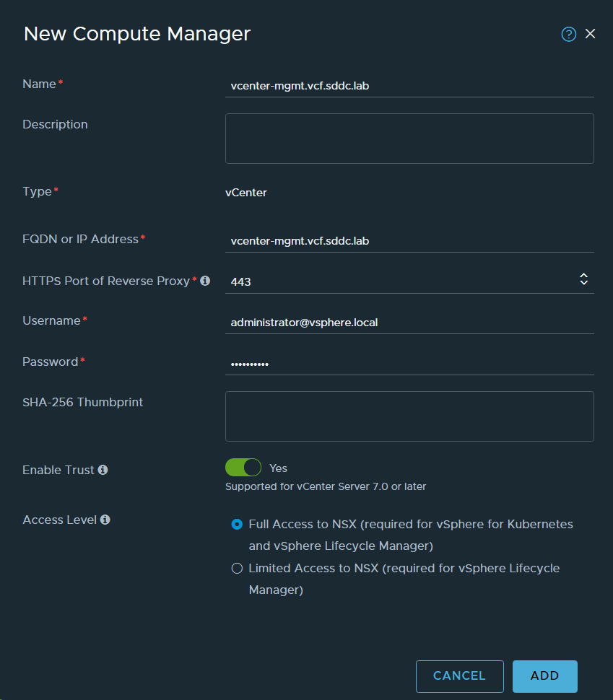Viewport: 613px width, 700px height.
Task: Click the FQDN or IP Address field
Action: pyautogui.click(x=409, y=240)
